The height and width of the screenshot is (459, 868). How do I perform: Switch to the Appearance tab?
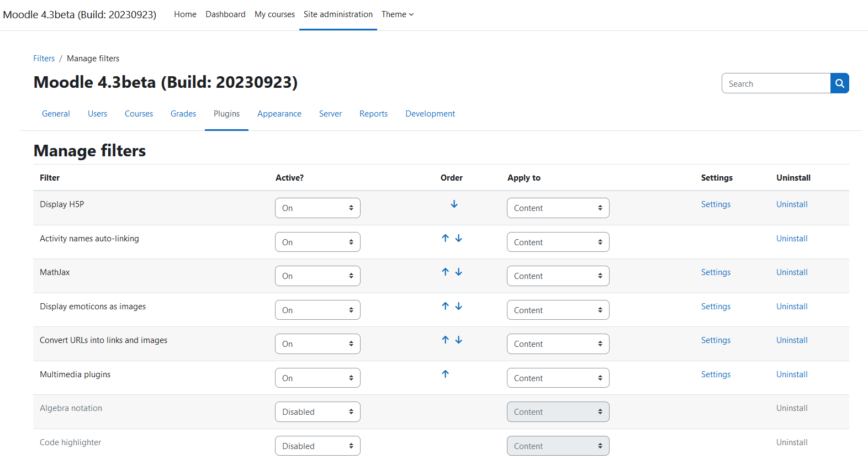pos(279,114)
